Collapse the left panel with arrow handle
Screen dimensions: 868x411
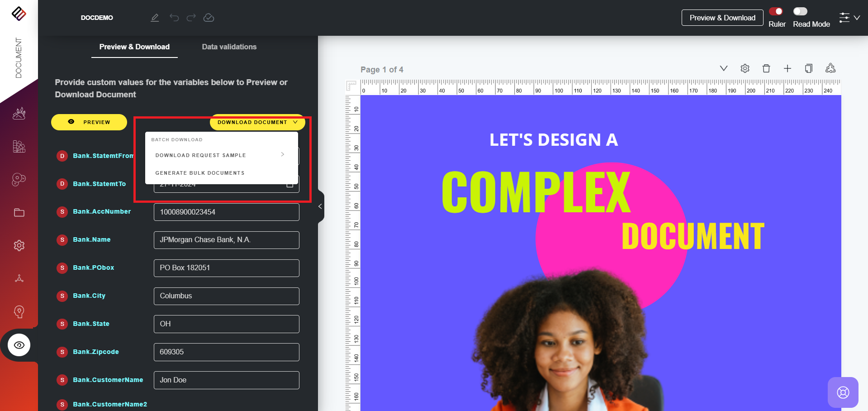[x=320, y=206]
